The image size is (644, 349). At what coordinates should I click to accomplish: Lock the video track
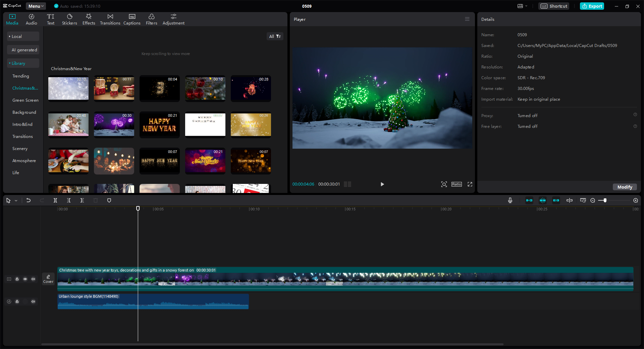click(x=17, y=279)
